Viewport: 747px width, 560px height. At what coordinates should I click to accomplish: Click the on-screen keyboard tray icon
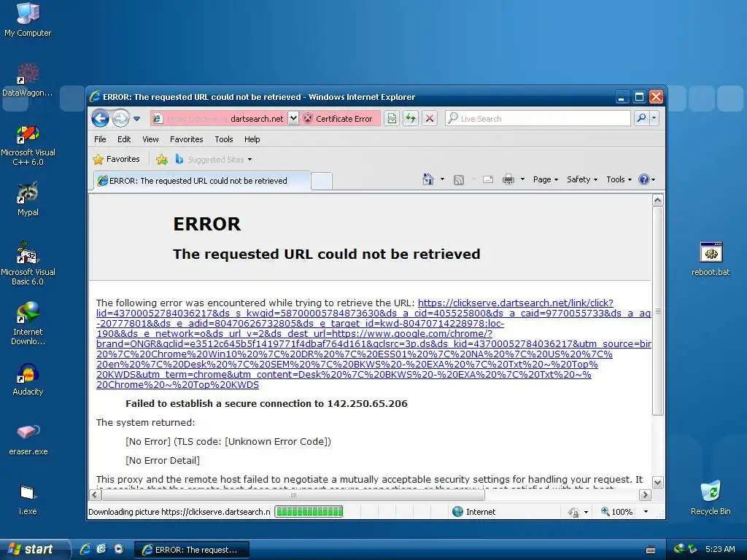pos(650,550)
